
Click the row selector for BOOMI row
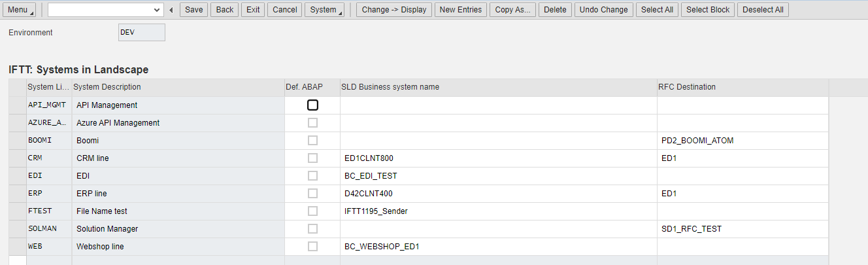18,141
